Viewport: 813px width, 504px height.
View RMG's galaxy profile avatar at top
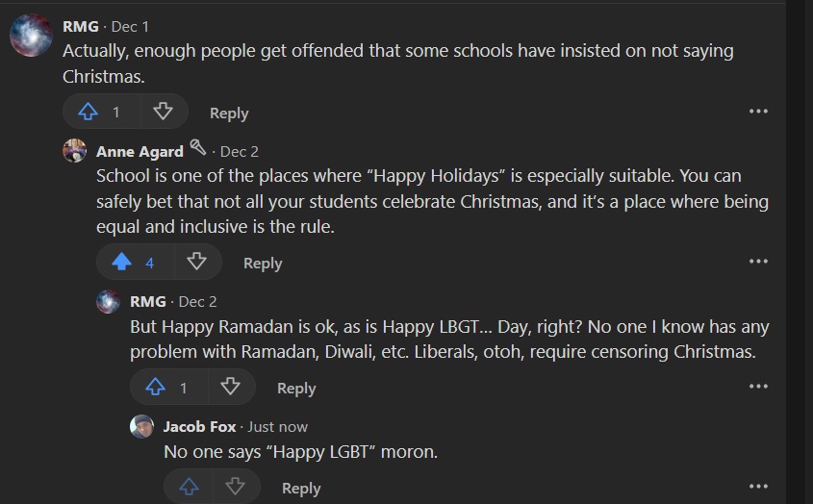click(31, 37)
